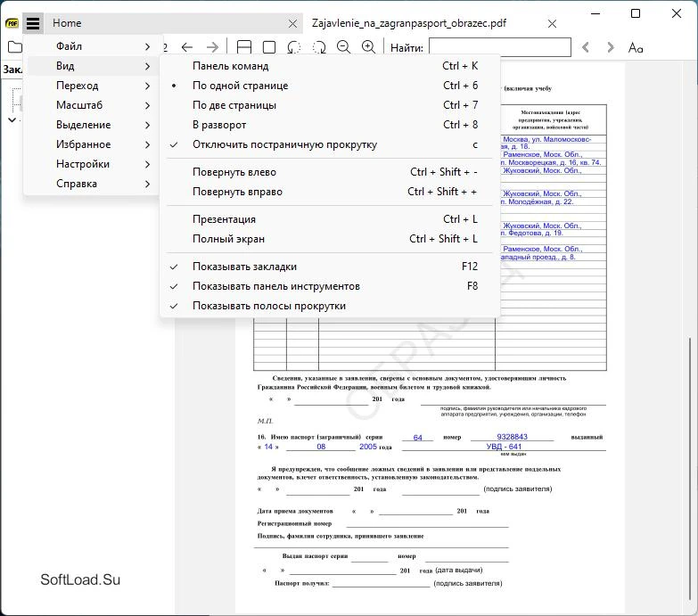Open the Вид submenu
Image resolution: width=698 pixels, height=616 pixels.
[91, 66]
